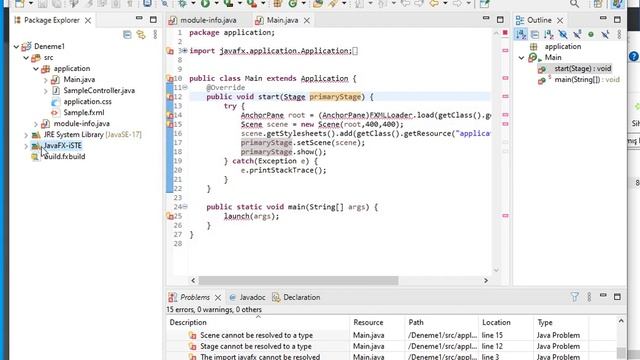640x360 pixels.
Task: Open Problems view menu (three dots)
Action: [x=589, y=297]
